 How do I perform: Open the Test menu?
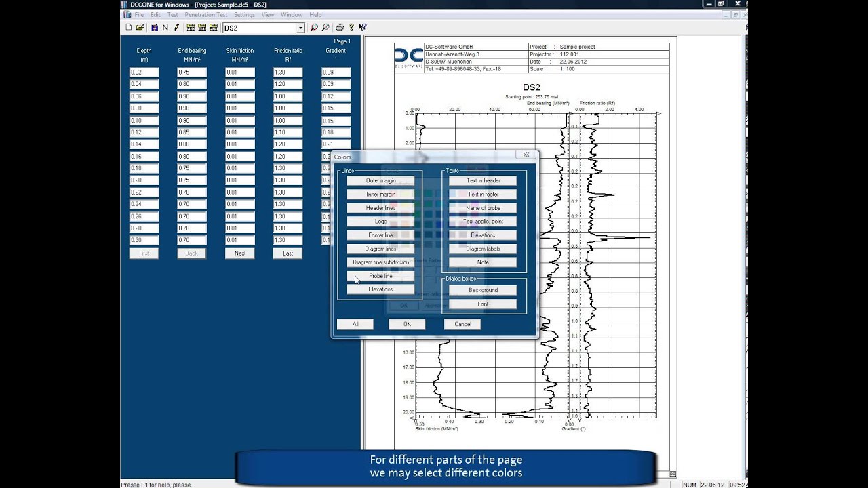[173, 15]
